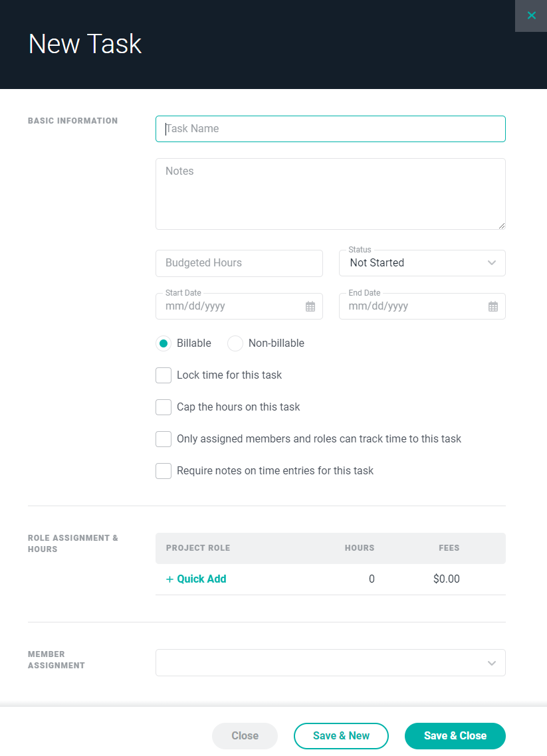Viewport: 547px width, 756px height.
Task: Click the Save & New button
Action: [x=341, y=736]
